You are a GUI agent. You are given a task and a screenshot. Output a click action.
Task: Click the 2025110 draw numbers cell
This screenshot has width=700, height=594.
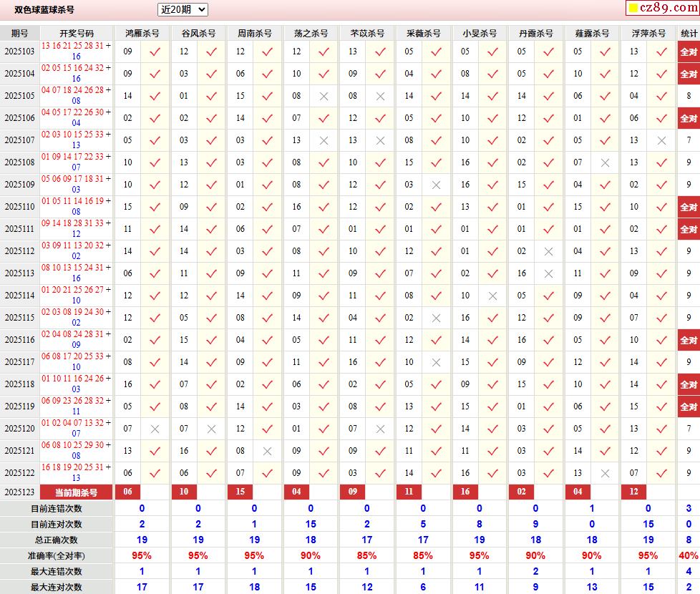[x=77, y=207]
